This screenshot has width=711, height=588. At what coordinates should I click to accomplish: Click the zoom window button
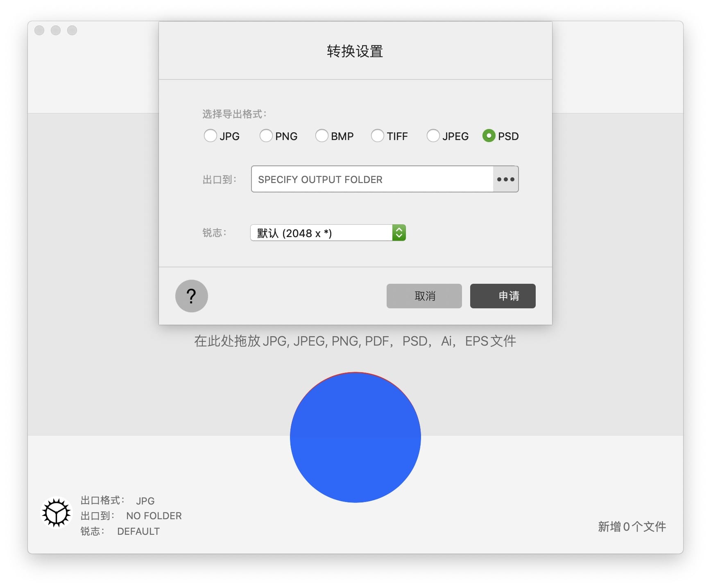[72, 30]
